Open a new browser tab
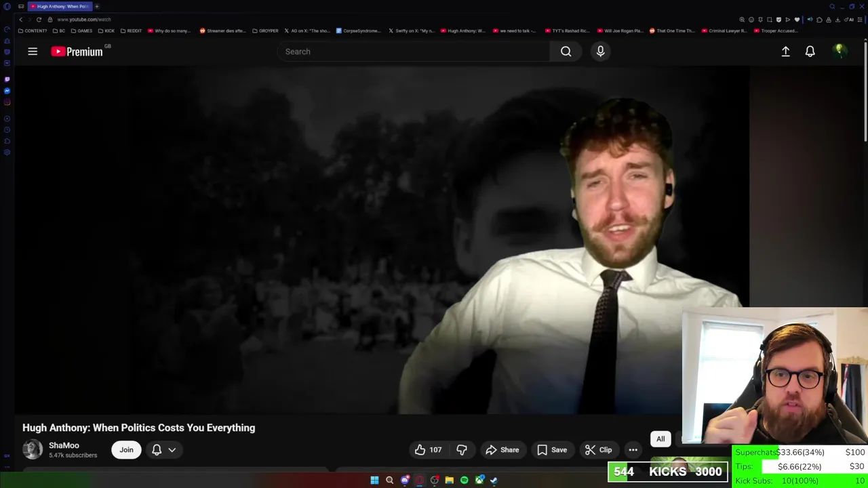This screenshot has width=868, height=488. pyautogui.click(x=97, y=6)
